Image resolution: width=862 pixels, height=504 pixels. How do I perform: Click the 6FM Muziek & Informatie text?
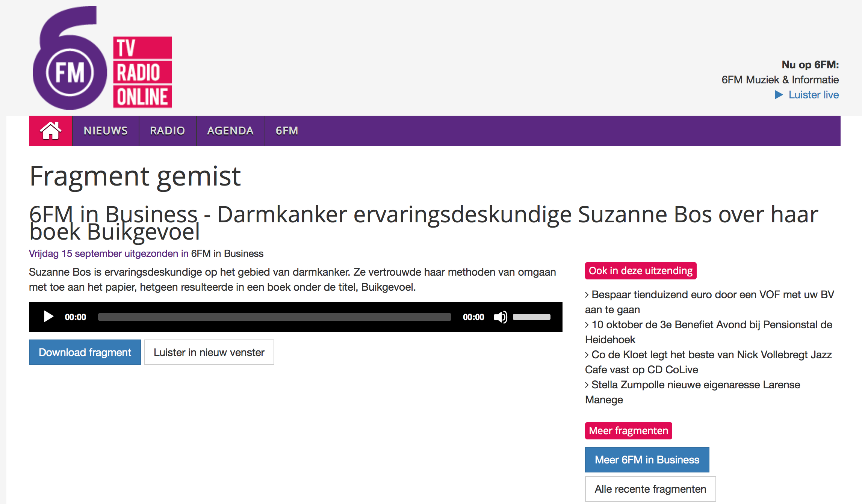click(x=780, y=80)
